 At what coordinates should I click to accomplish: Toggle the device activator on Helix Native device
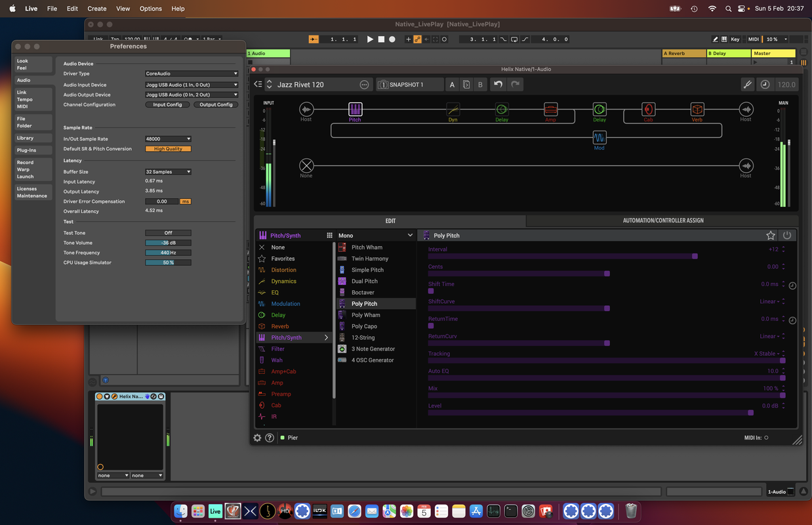click(100, 396)
